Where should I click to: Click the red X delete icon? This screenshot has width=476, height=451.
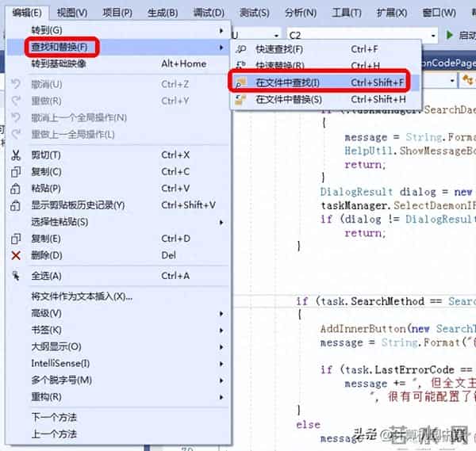(16, 255)
